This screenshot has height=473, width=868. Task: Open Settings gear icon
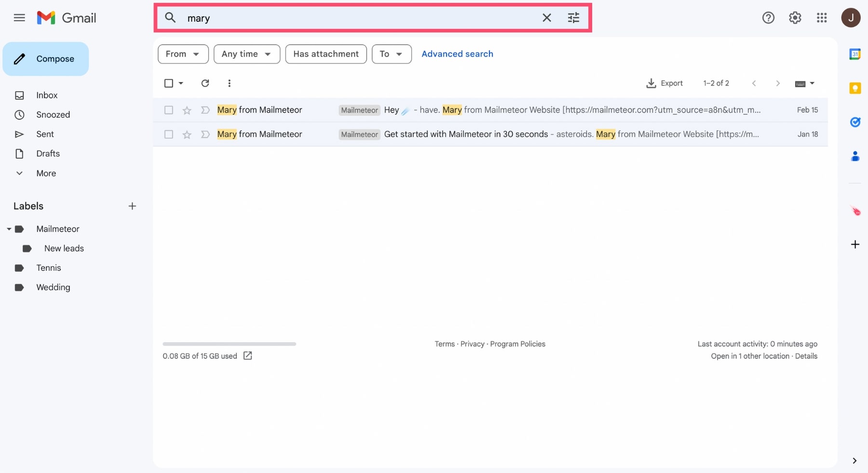[x=795, y=18]
